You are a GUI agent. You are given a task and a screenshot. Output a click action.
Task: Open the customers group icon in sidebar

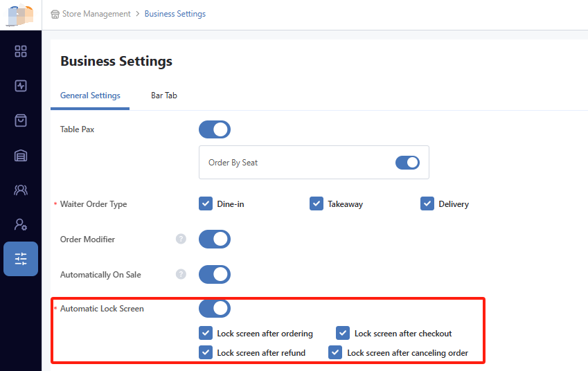point(21,190)
